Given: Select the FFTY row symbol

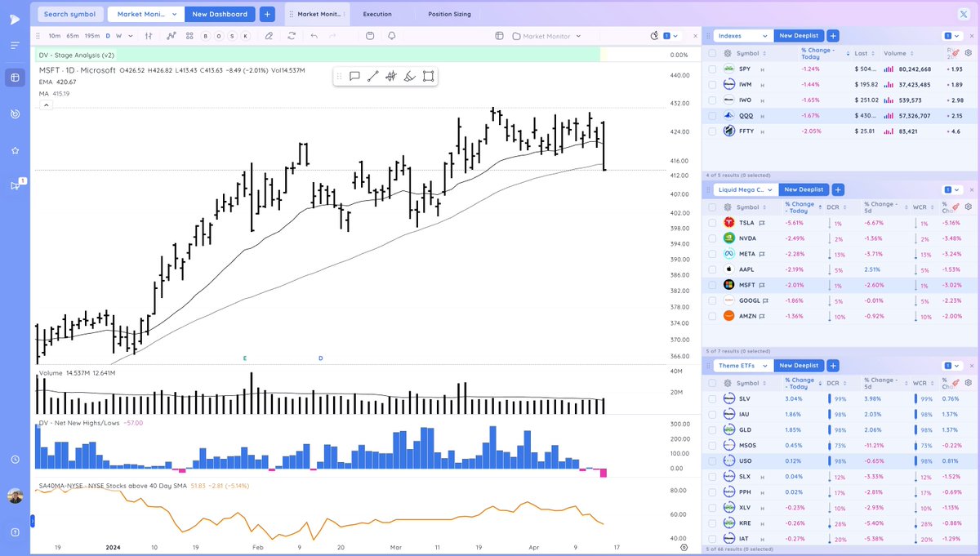Looking at the screenshot, I should pos(746,131).
